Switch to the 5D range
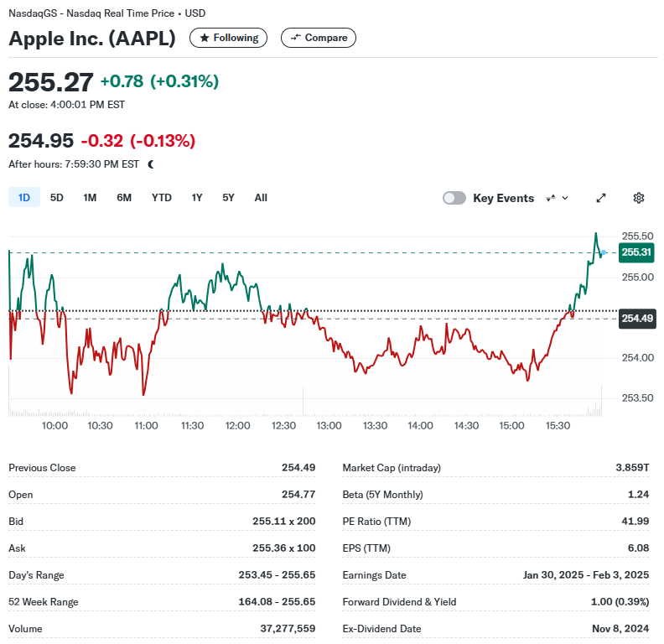This screenshot has width=664, height=644. tap(57, 197)
